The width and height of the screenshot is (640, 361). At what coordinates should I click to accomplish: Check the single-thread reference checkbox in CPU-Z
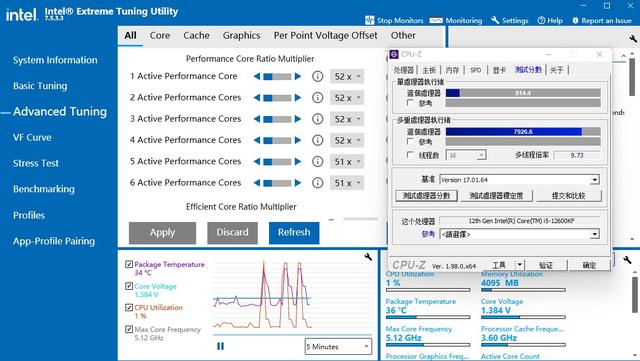(410, 103)
